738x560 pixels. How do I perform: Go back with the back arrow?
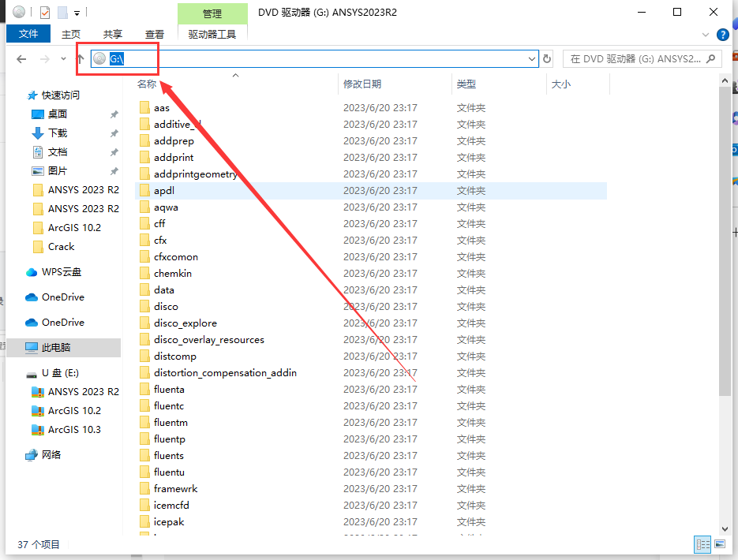pos(21,59)
